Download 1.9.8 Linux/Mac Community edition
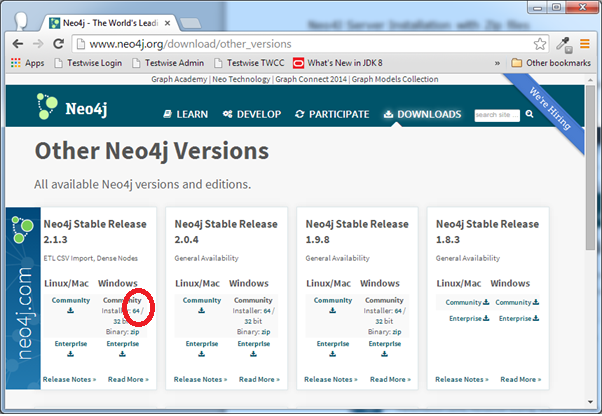 (x=332, y=305)
